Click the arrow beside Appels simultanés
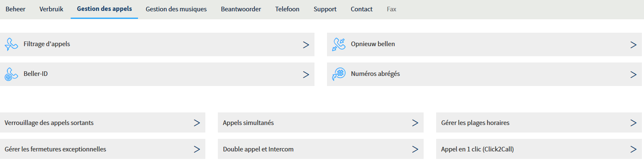The height and width of the screenshot is (164, 644). click(415, 122)
